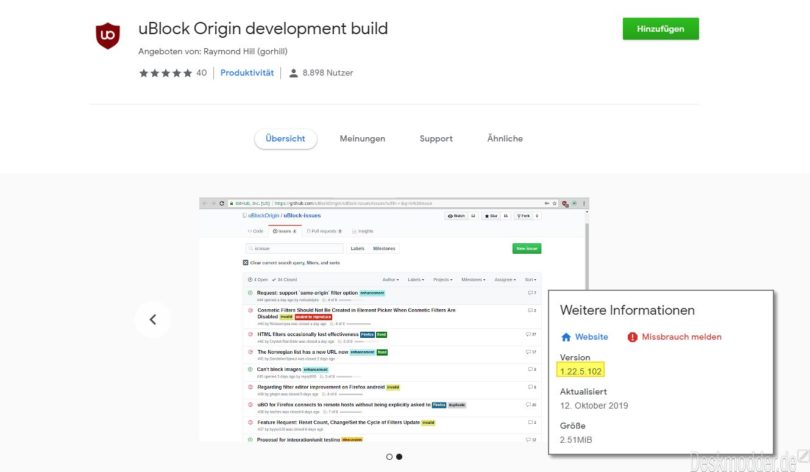Click 'Angeboten von: Raymond Hill (gorhill)' text
The width and height of the screenshot is (810, 472).
click(213, 51)
